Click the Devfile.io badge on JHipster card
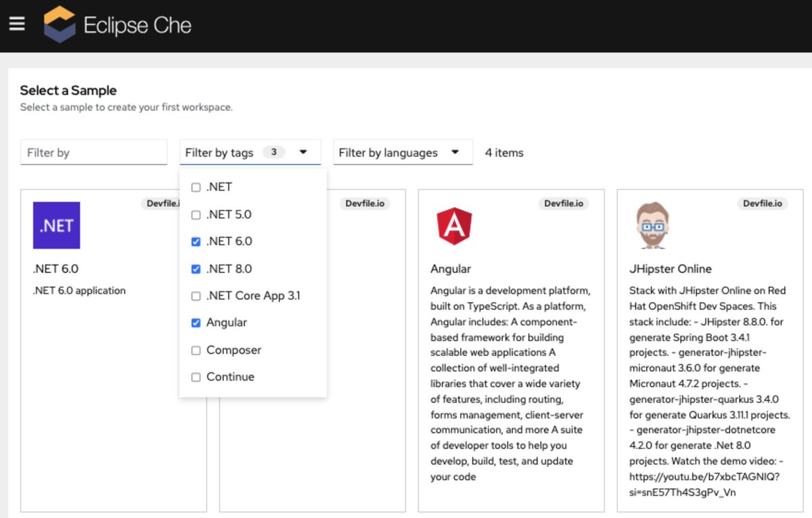The image size is (812, 518). point(762,203)
